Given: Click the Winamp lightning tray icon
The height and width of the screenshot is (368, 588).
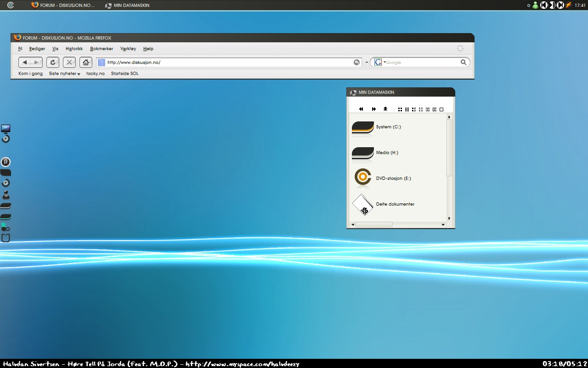Looking at the screenshot, I should tap(568, 5).
